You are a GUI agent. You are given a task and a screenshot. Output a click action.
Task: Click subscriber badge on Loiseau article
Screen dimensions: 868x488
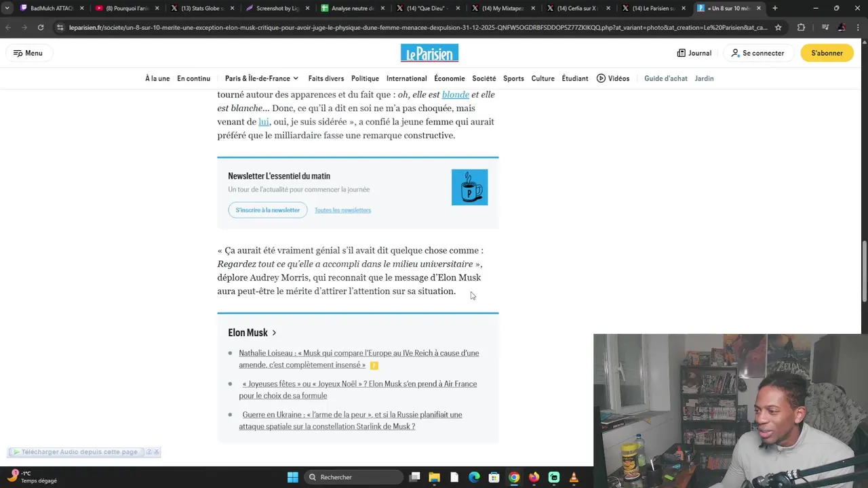click(x=374, y=365)
